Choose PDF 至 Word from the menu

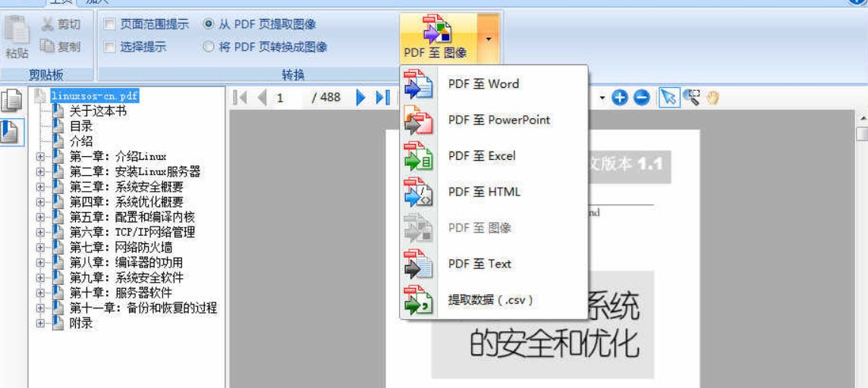[492, 84]
